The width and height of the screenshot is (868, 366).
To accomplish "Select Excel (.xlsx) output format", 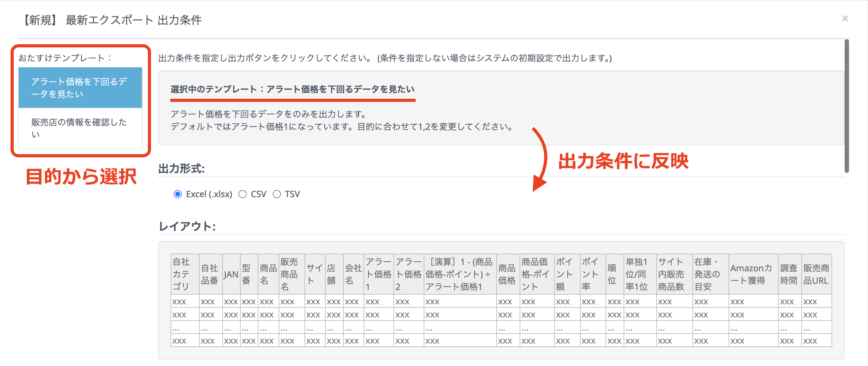I will click(177, 194).
